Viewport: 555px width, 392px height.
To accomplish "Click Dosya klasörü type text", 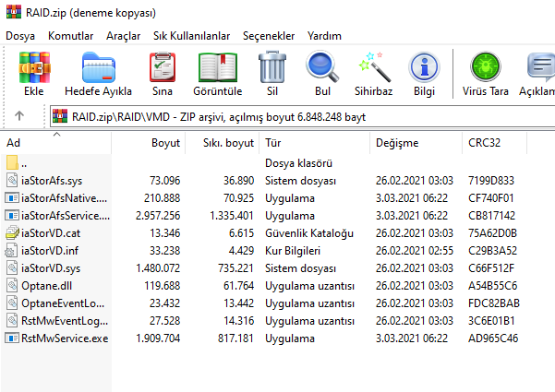I will 298,163.
